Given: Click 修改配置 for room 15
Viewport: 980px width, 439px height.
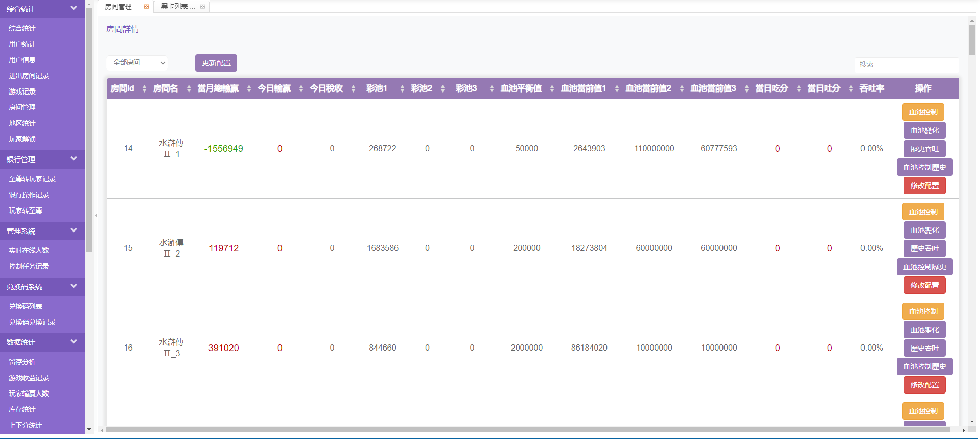Looking at the screenshot, I should click(924, 285).
